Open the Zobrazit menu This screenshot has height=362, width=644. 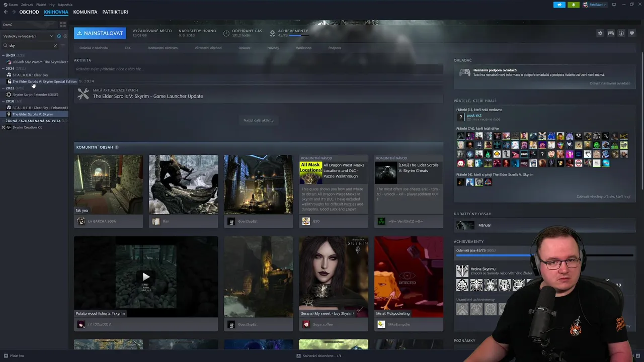coord(27,5)
